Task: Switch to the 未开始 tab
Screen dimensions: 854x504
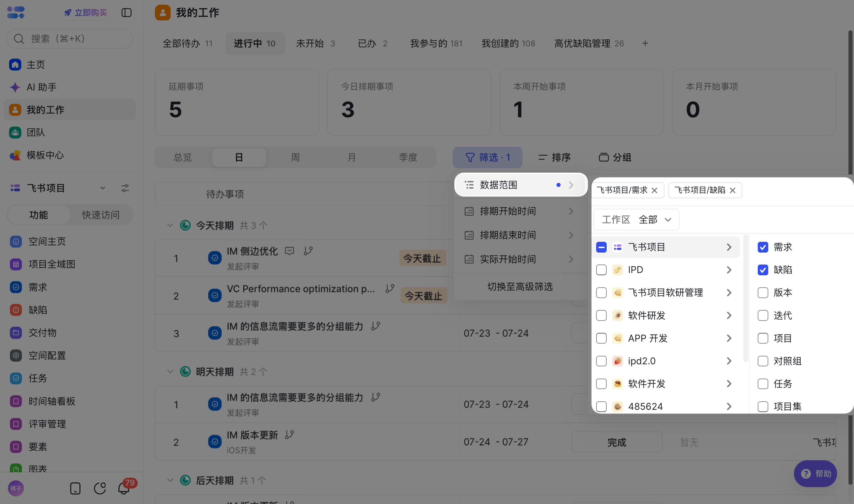Action: [x=316, y=43]
